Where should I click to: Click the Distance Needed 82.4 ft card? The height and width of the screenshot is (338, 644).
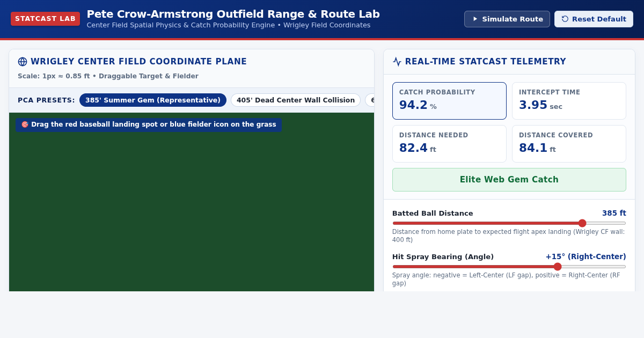pos(449,144)
